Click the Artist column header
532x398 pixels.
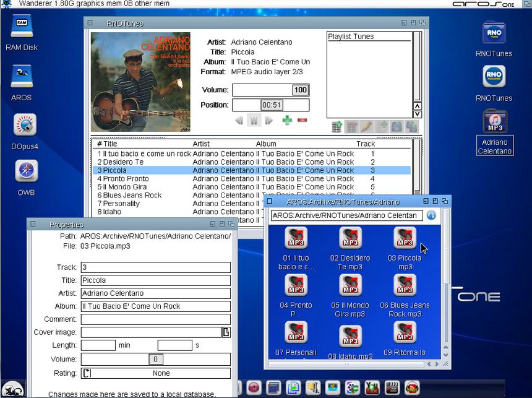click(x=201, y=144)
